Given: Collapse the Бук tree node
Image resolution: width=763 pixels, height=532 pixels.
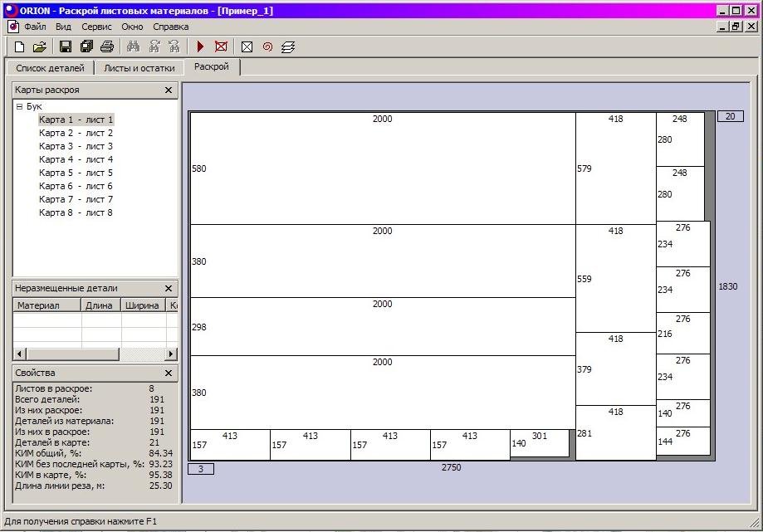Looking at the screenshot, I should click(x=19, y=107).
